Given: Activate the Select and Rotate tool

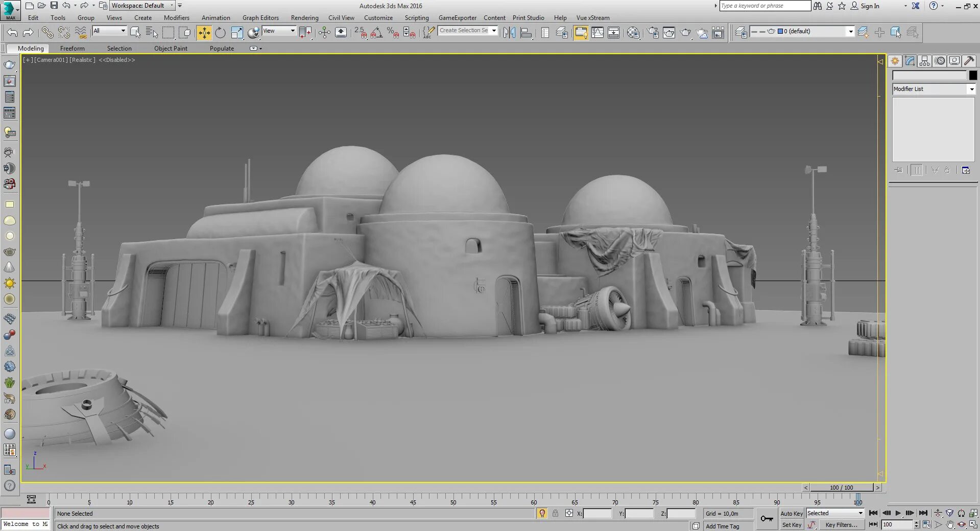Looking at the screenshot, I should pyautogui.click(x=220, y=33).
